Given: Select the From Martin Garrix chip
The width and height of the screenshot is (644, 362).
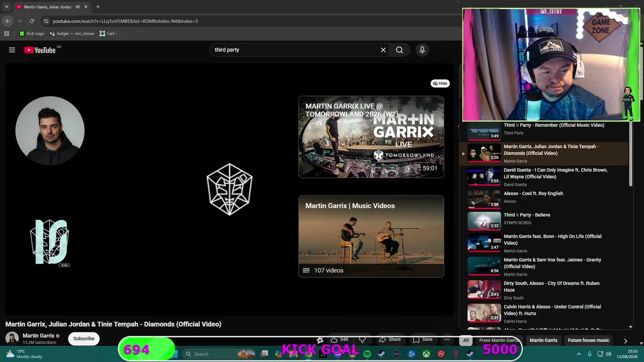Looking at the screenshot, I should click(x=499, y=340).
